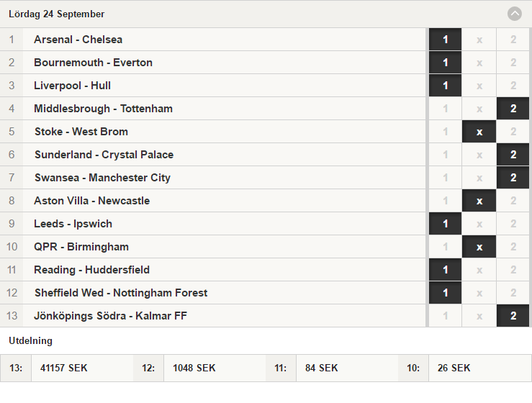The height and width of the screenshot is (403, 532).
Task: Toggle 2 for Middlesbrough - Tottenham
Action: [x=513, y=109]
